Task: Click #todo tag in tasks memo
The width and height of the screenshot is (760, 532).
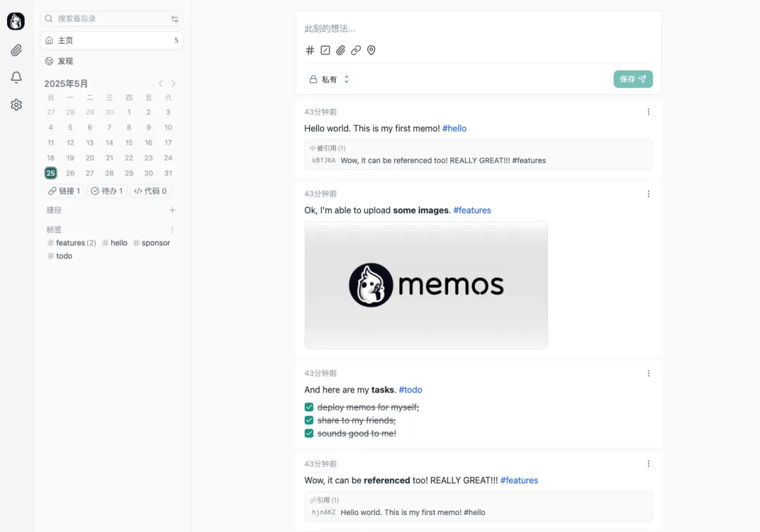Action: point(410,390)
